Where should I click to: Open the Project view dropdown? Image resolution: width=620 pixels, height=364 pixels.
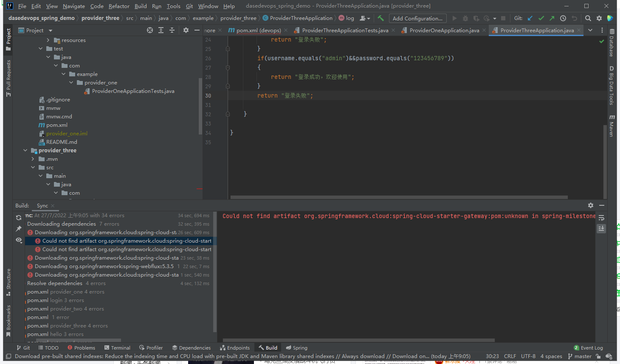tap(51, 31)
